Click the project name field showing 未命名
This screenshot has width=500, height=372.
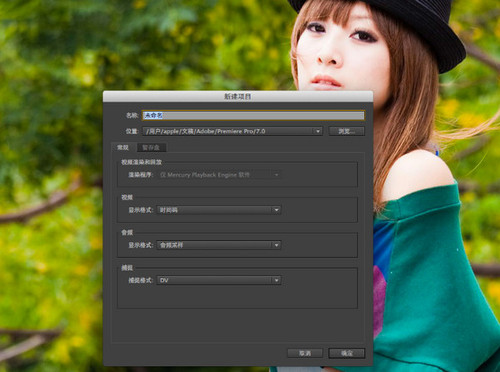(x=253, y=115)
